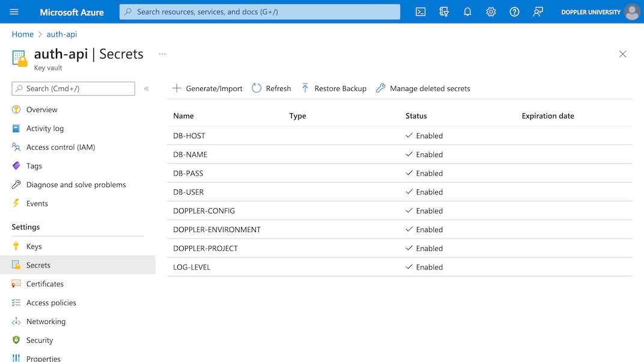644x362 pixels.
Task: Open portal settings gear
Action: pyautogui.click(x=491, y=11)
